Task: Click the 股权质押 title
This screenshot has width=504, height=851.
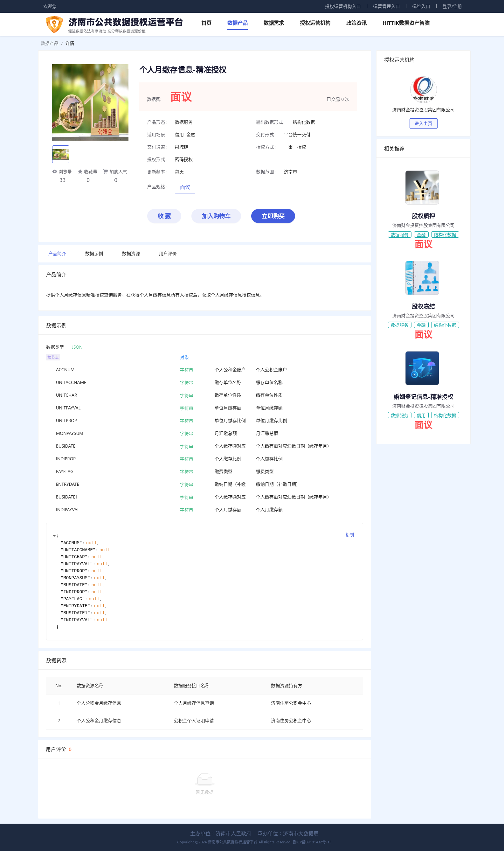Action: click(423, 216)
